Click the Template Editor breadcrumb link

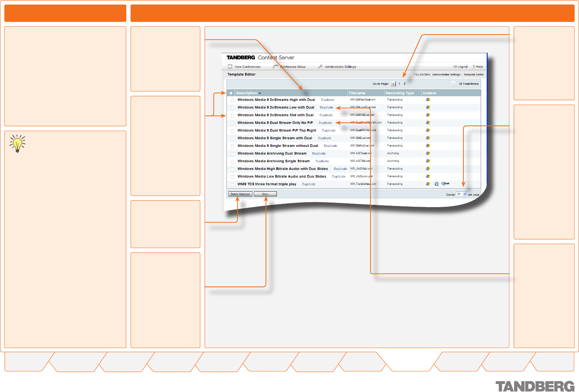point(474,75)
